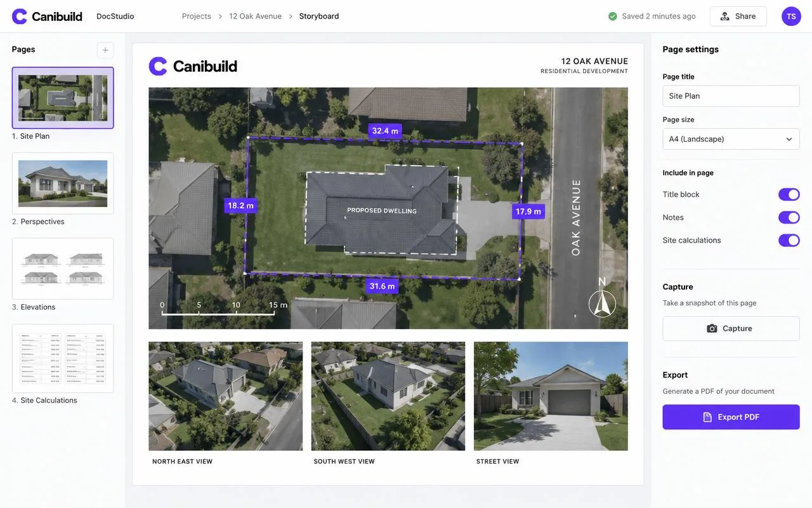Select the Elevations page thumbnail

point(63,269)
